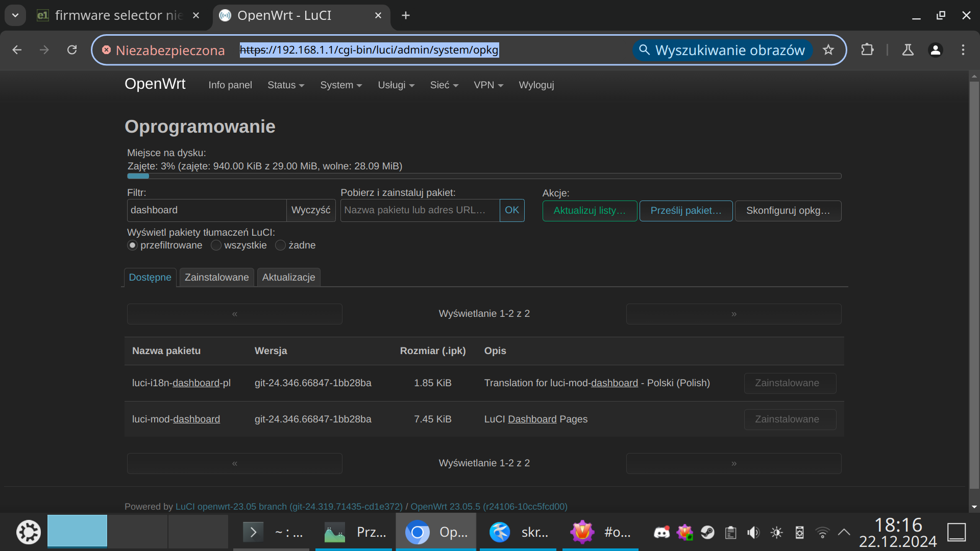
Task: Click the page vertical scrollbar
Action: click(974, 286)
